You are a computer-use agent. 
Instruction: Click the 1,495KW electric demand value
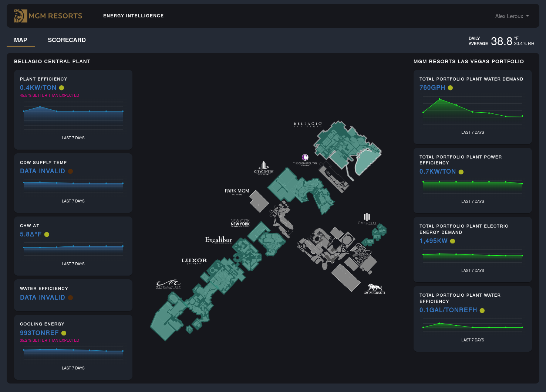434,241
